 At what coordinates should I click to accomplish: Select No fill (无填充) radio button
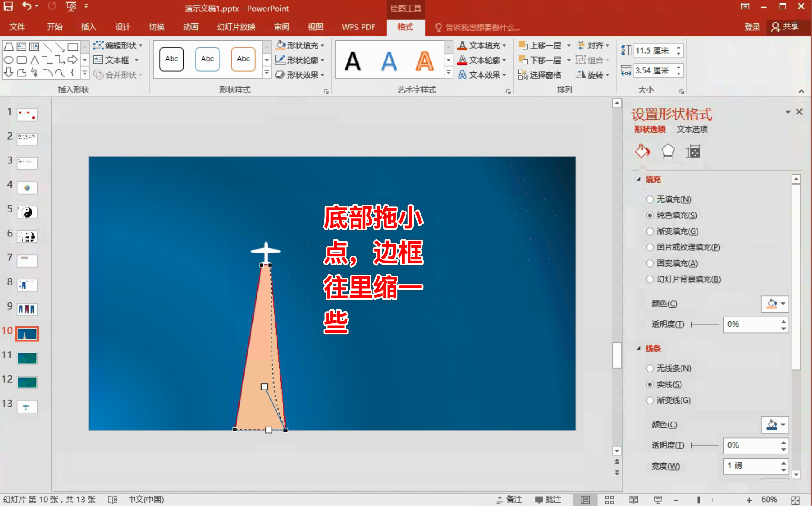point(650,199)
